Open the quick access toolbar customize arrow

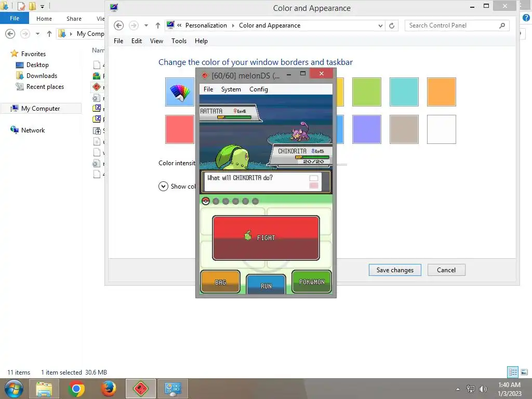pos(42,6)
